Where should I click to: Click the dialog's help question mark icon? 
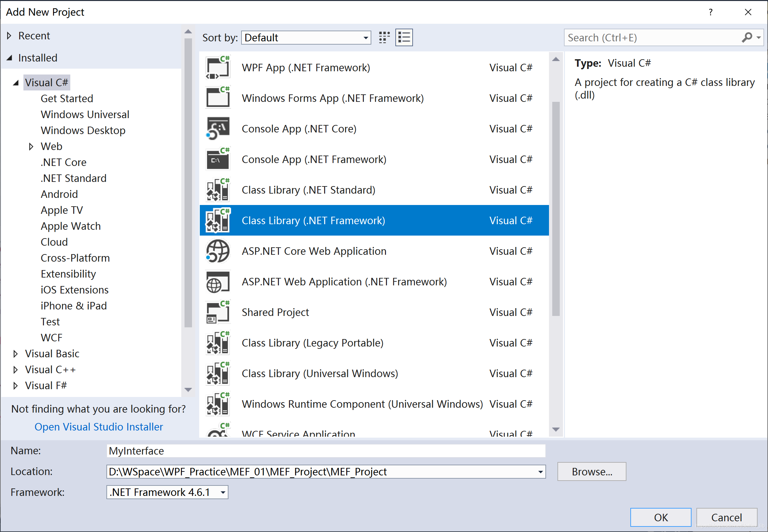711,12
